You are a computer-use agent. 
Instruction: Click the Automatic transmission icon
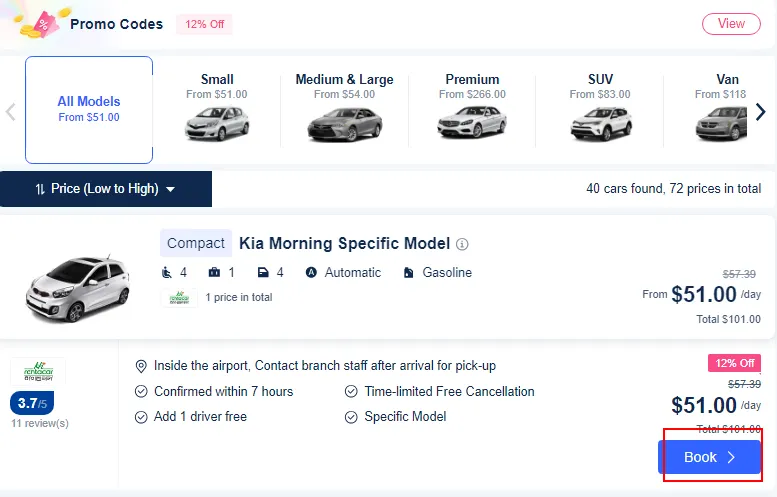pos(311,273)
